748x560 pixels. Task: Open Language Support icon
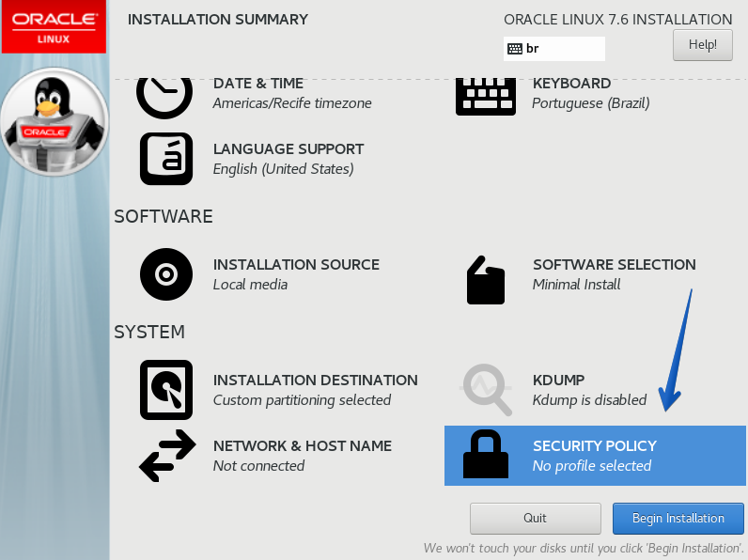click(x=166, y=158)
